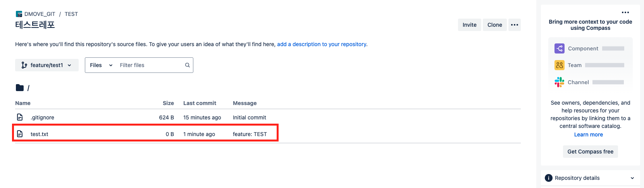The width and height of the screenshot is (644, 188).
Task: Open the Files type dropdown
Action: point(101,65)
